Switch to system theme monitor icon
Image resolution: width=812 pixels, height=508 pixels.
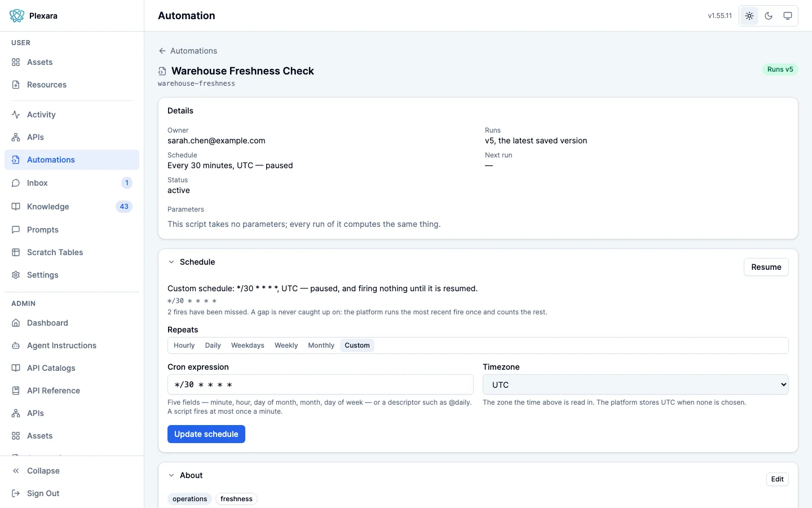[788, 16]
